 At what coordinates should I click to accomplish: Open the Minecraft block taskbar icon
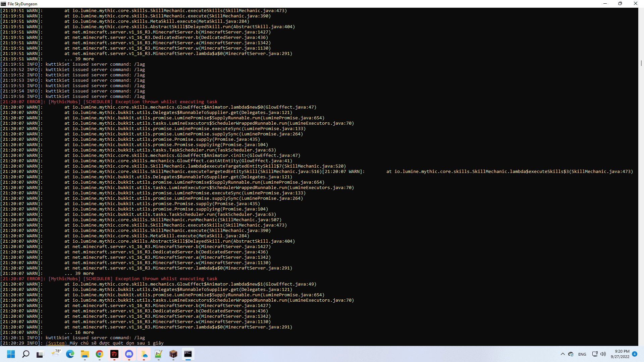pyautogui.click(x=173, y=354)
